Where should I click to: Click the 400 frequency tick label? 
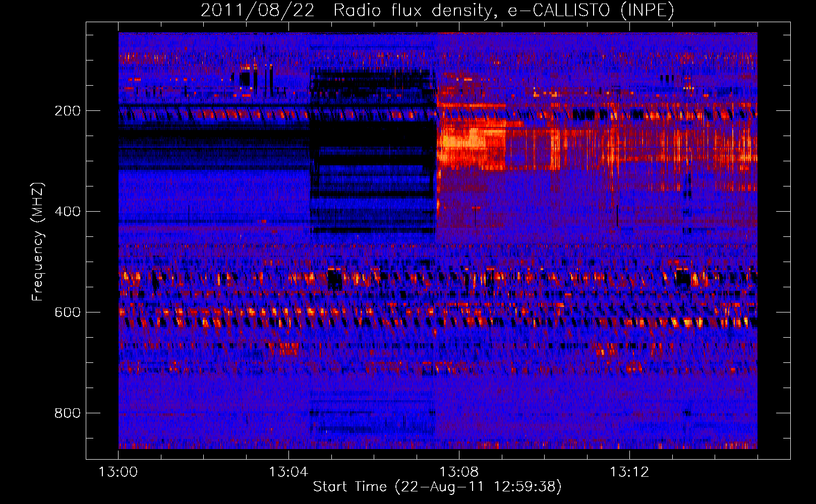68,212
